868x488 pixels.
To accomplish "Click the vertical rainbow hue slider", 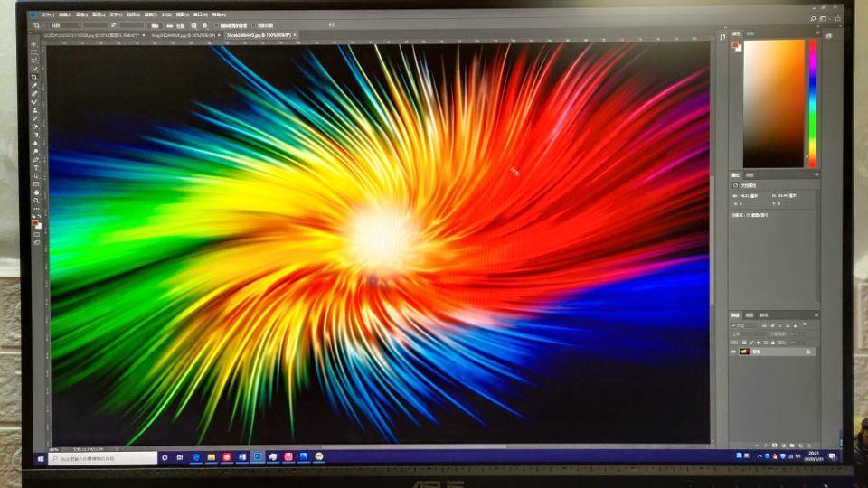I will point(812,101).
